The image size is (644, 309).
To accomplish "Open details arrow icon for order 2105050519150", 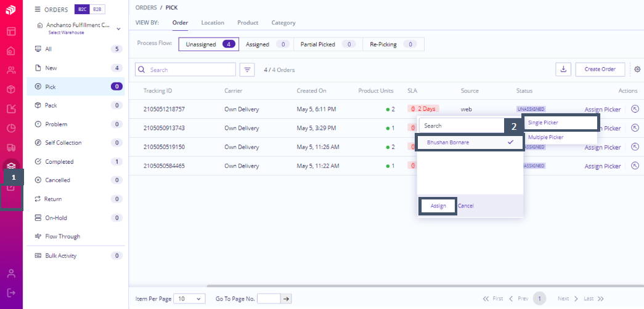I will 635,147.
